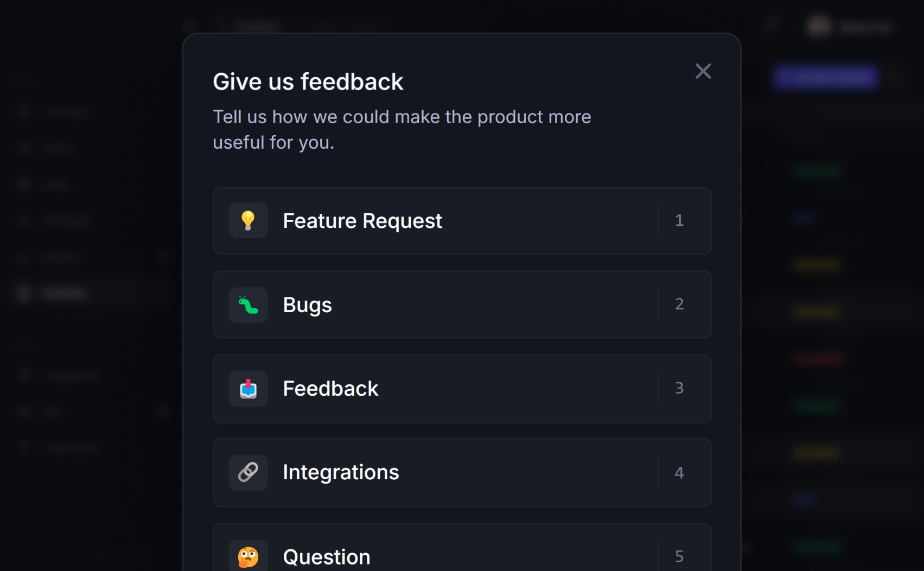Click the light bulb icon
The height and width of the screenshot is (571, 924).
click(248, 220)
